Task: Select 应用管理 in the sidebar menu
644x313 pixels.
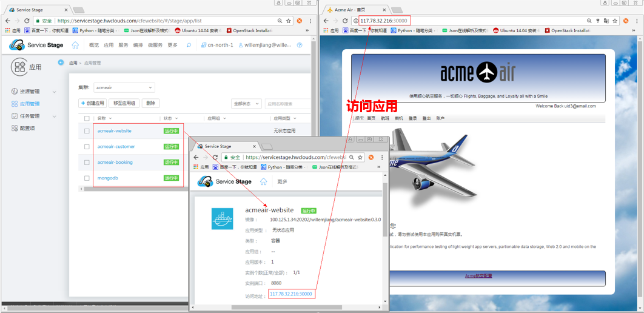Action: click(30, 104)
